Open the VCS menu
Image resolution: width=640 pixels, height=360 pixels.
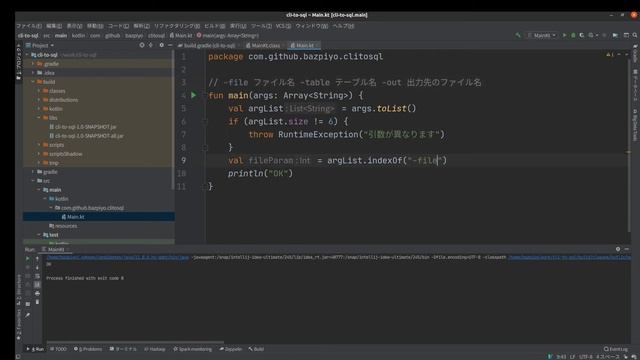tap(283, 26)
